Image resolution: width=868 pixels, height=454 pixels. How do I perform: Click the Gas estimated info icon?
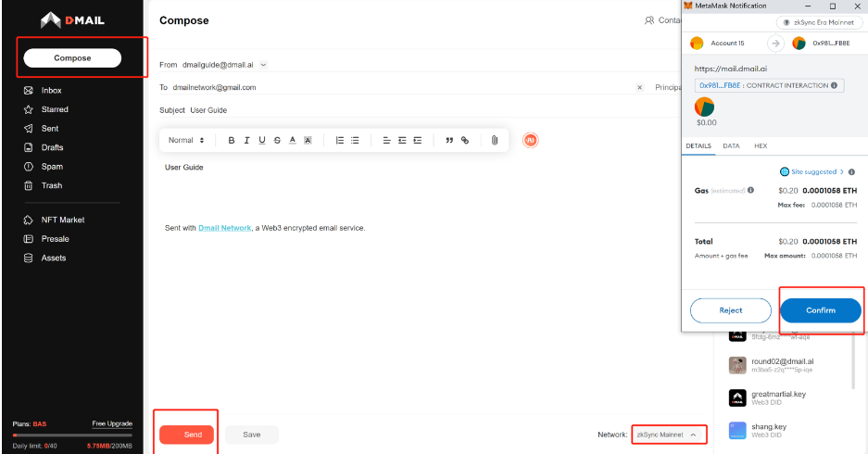click(x=750, y=190)
